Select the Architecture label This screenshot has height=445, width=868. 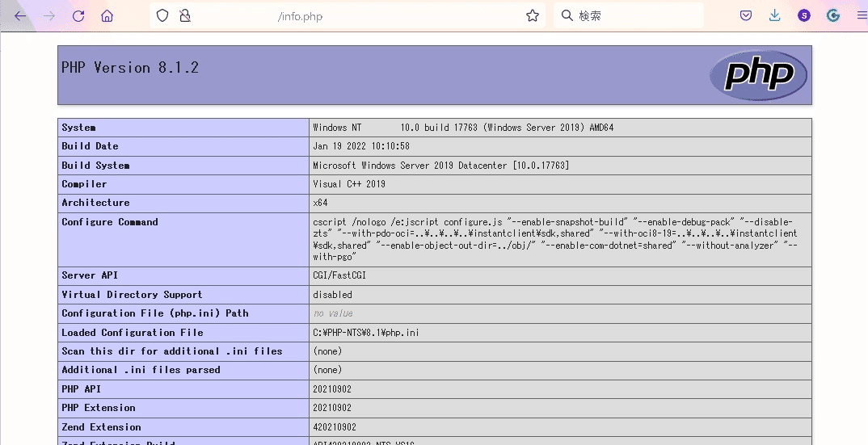pos(95,203)
